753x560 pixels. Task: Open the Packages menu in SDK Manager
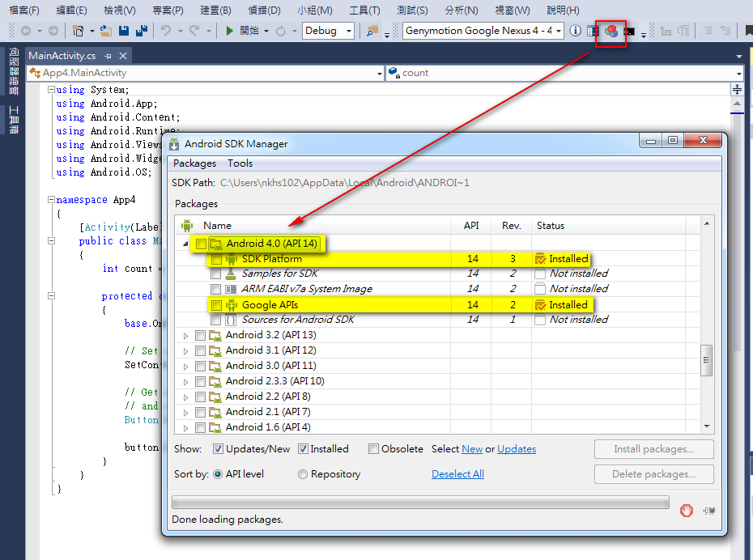(194, 163)
